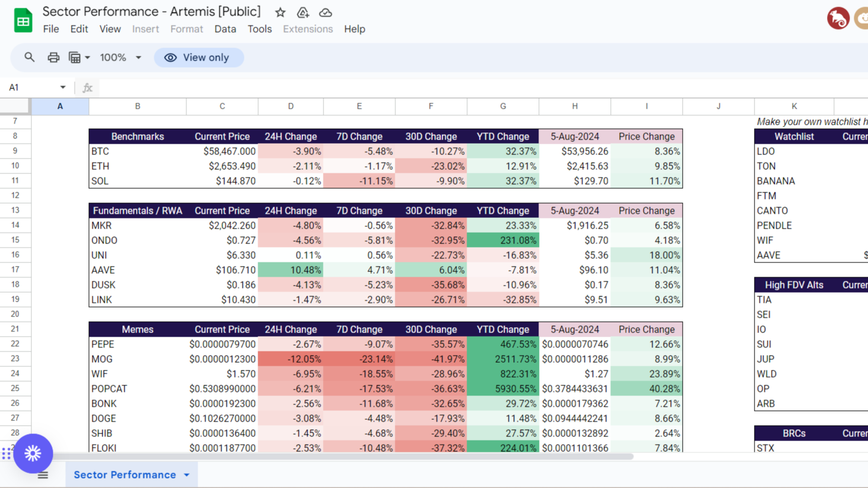Open the Edit menu

pos(79,29)
